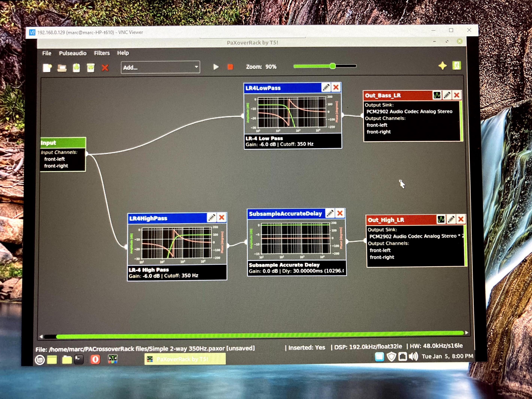Click the 'DSP: 192.0kHz/float32le' status entry
The height and width of the screenshot is (399, 532).
tap(368, 347)
